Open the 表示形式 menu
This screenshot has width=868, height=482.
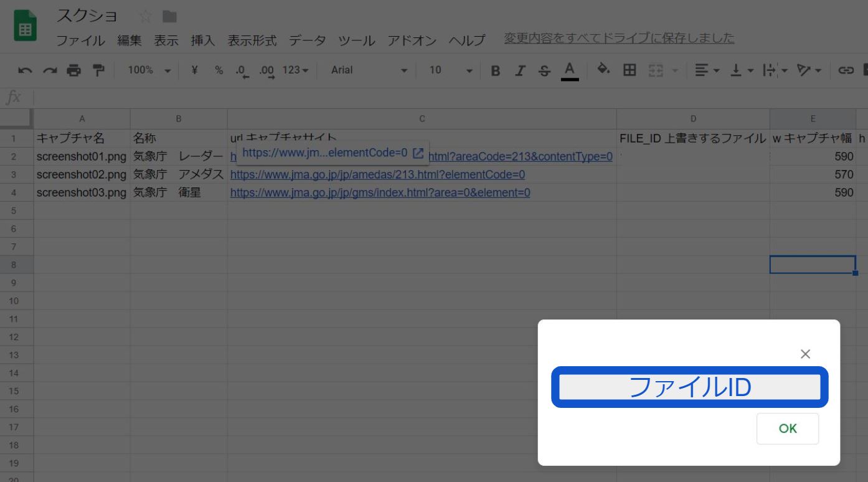tap(252, 40)
